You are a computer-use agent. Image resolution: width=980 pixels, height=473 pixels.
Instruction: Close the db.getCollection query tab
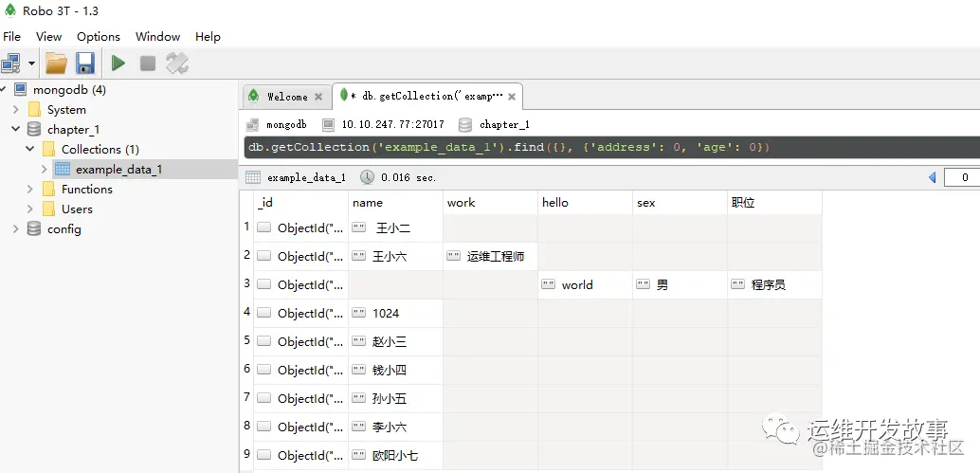(x=511, y=97)
